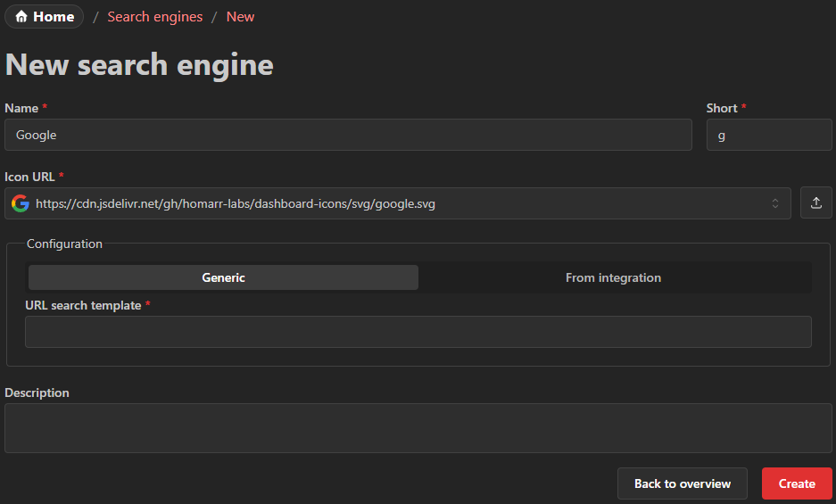Click the URL search template input
Viewport: 836px width, 504px height.
pyautogui.click(x=418, y=332)
